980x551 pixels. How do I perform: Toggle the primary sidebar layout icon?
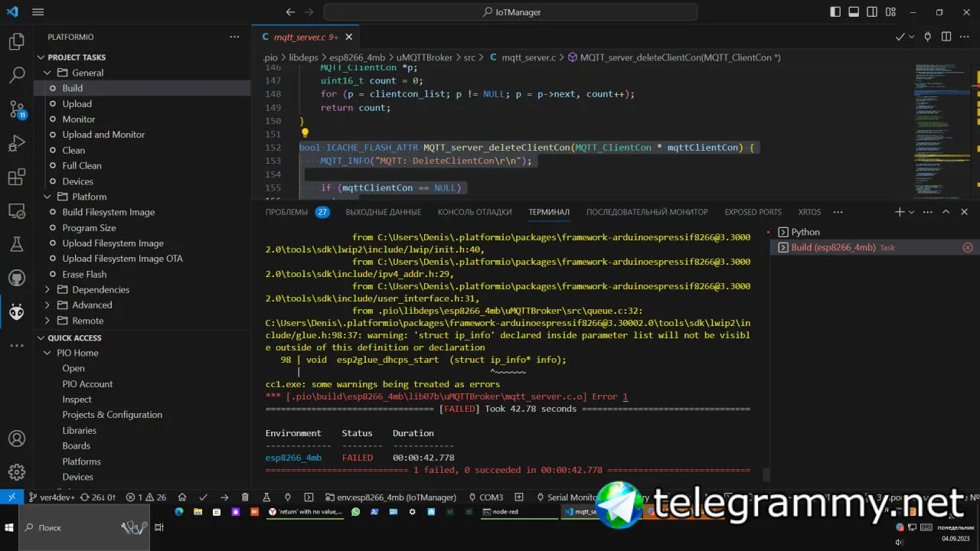[x=835, y=12]
